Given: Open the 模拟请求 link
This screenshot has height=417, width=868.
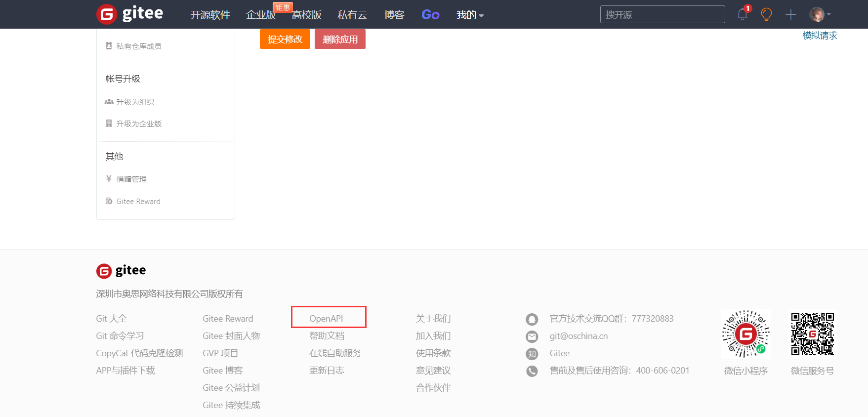Looking at the screenshot, I should pyautogui.click(x=820, y=36).
